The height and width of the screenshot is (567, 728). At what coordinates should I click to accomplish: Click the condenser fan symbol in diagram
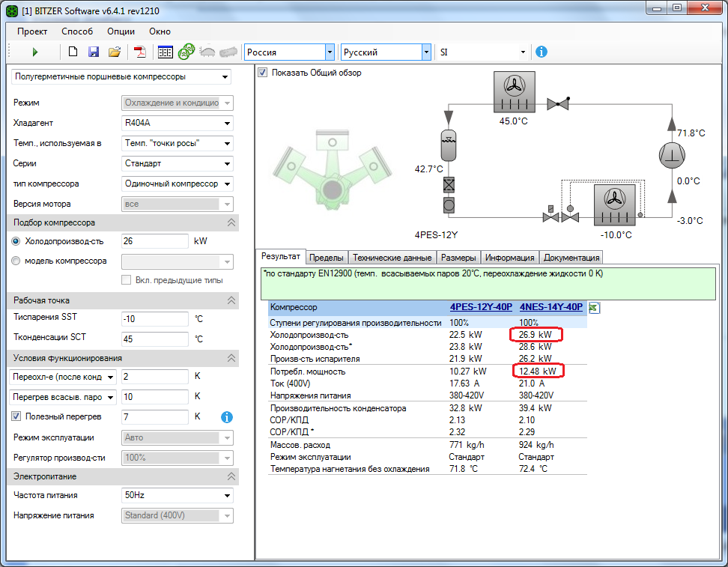click(515, 92)
